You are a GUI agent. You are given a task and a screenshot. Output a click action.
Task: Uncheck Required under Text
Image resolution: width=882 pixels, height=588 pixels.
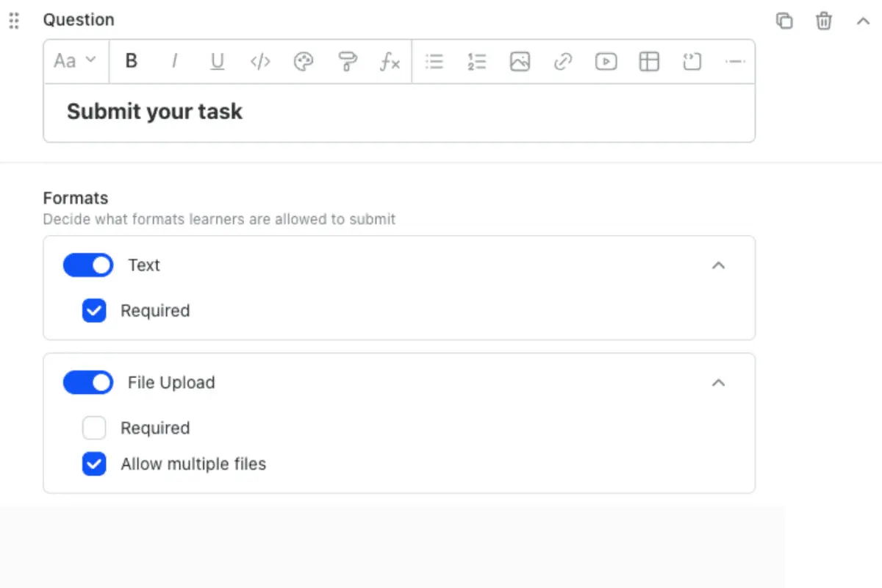94,311
